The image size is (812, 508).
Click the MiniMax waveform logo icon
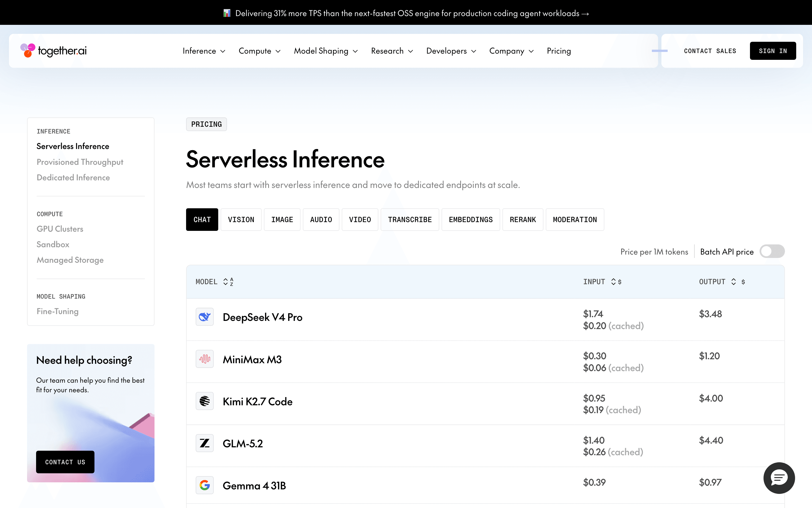coord(205,359)
